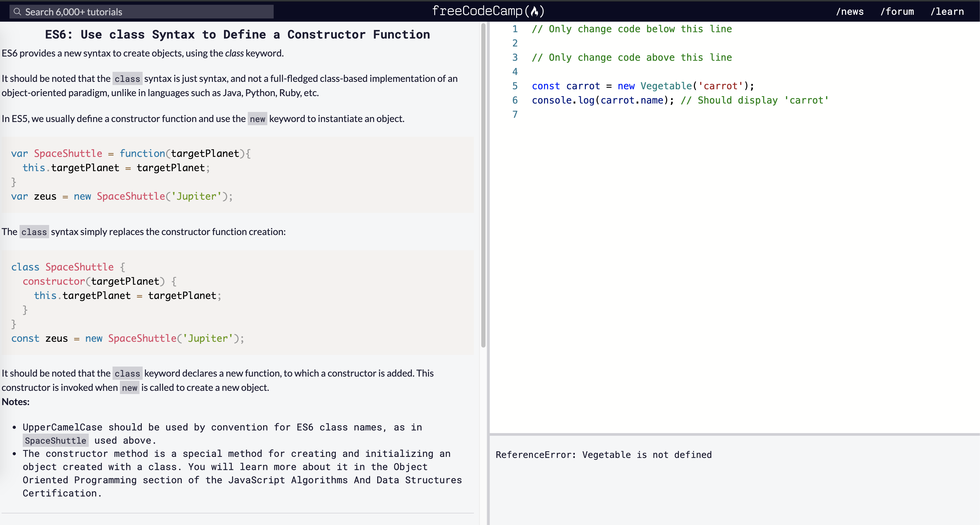The image size is (980, 525).
Task: Click the italic 'class' word in first paragraph
Action: pyautogui.click(x=234, y=53)
